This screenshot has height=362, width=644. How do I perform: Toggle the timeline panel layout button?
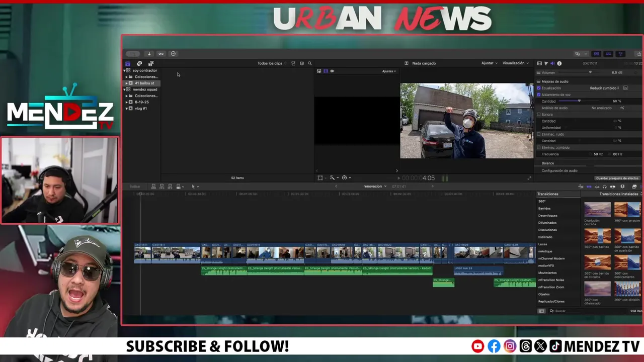pyautogui.click(x=608, y=54)
